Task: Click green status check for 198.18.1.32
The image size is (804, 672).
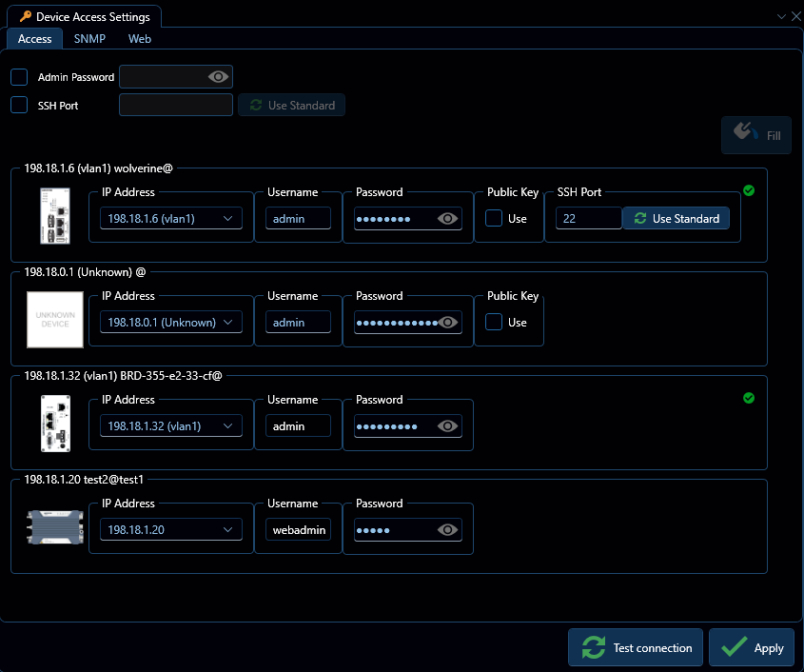Action: pyautogui.click(x=749, y=398)
